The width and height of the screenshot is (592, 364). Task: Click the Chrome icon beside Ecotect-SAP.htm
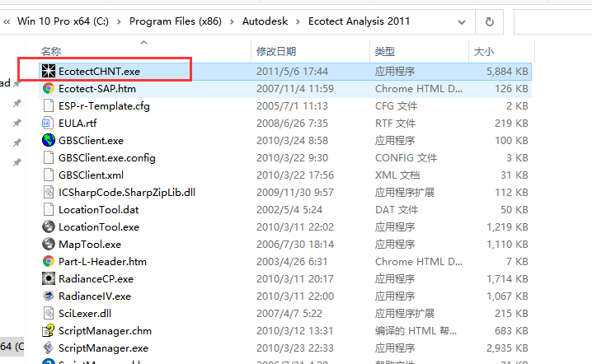(49, 89)
